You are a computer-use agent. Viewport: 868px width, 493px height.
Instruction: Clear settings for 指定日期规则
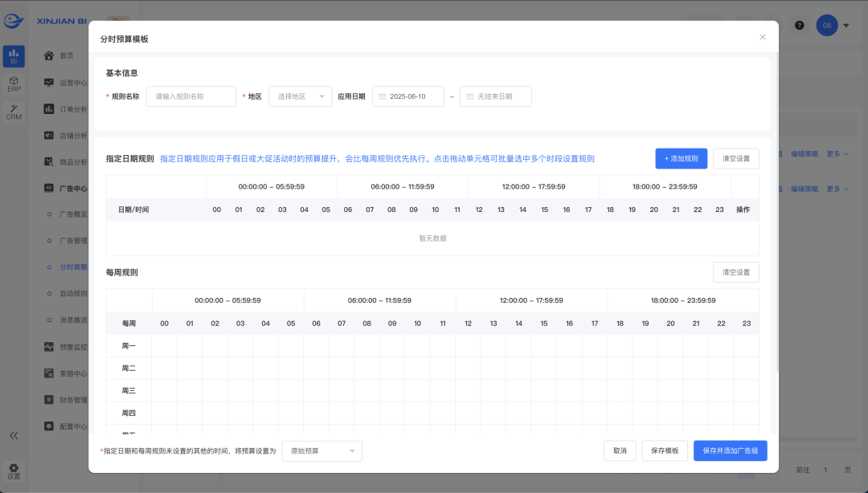[735, 158]
